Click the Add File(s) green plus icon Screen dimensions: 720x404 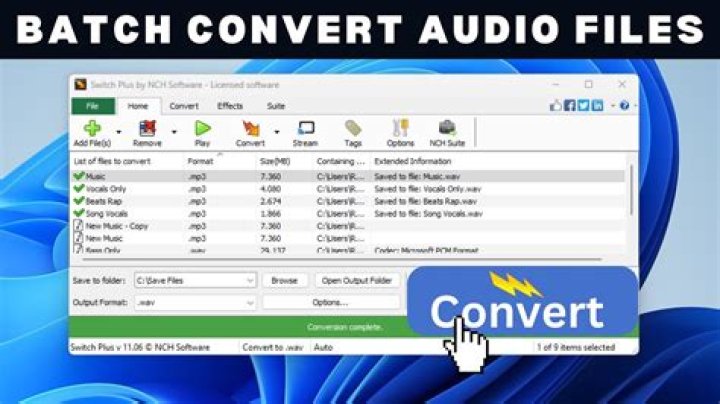point(92,129)
